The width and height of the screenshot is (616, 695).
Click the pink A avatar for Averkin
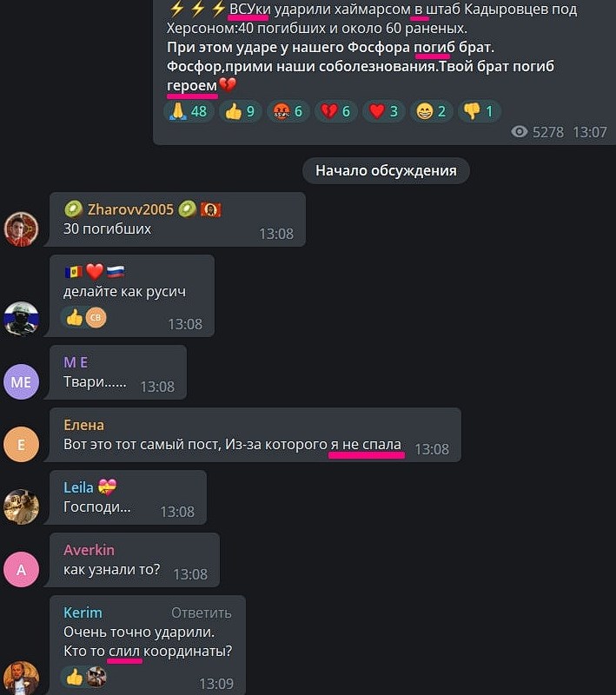[x=21, y=570]
